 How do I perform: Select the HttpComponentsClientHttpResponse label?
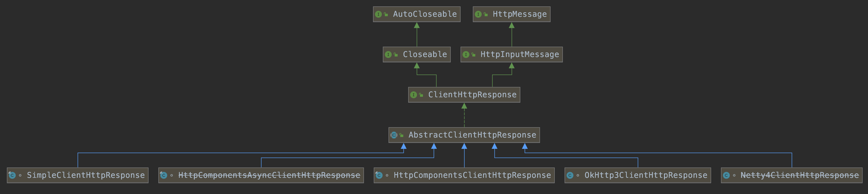pos(472,175)
